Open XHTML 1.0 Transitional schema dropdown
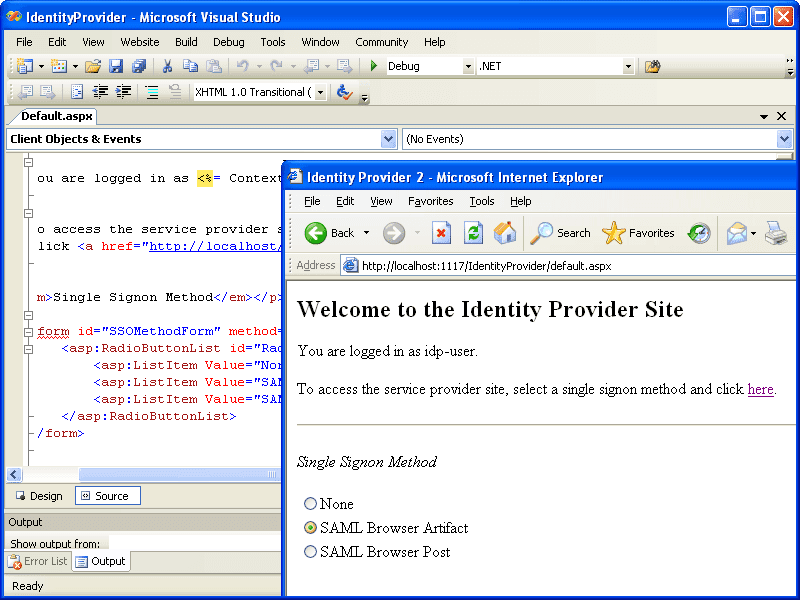Screen dimensions: 800x600 pos(320,92)
